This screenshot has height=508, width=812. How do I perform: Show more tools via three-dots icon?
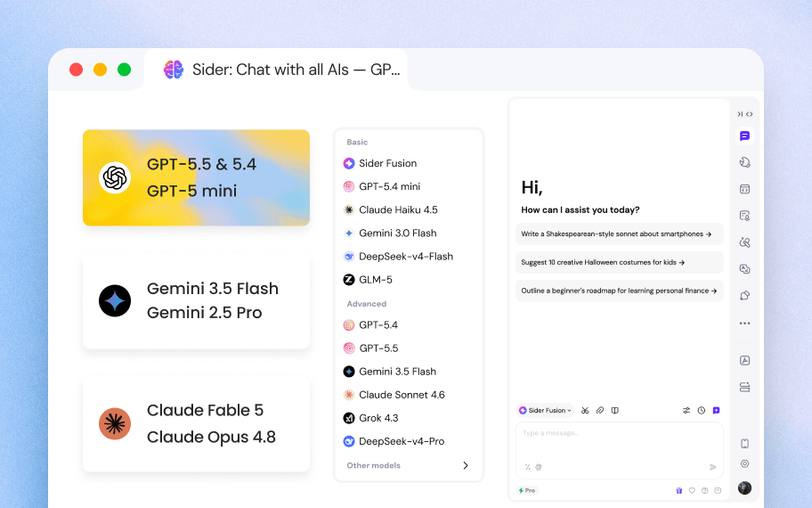744,323
